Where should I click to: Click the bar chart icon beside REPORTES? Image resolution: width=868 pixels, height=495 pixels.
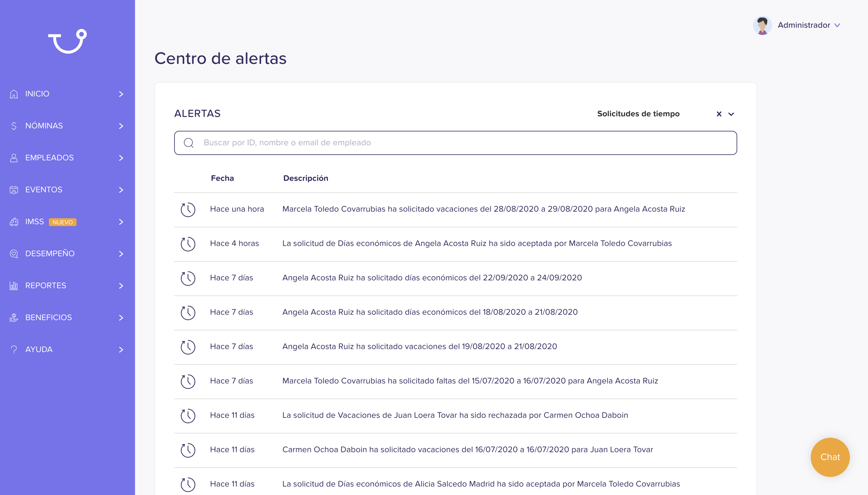pos(14,285)
